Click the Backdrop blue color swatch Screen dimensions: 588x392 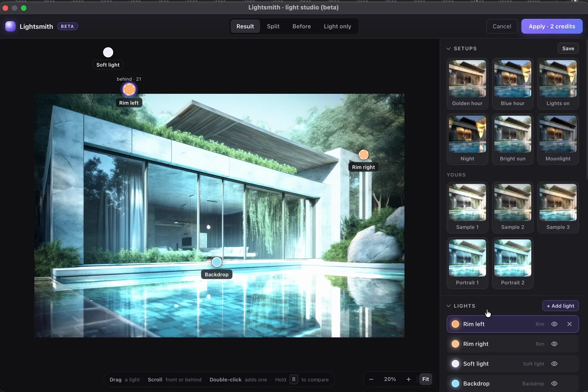click(455, 383)
